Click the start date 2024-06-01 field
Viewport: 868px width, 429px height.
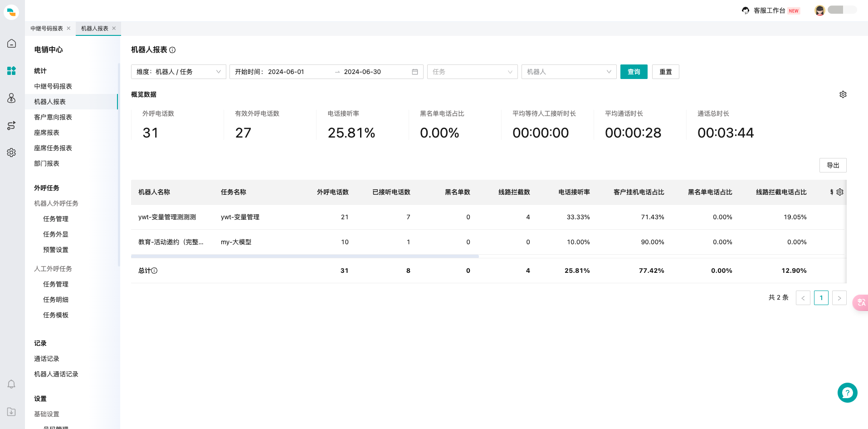(286, 72)
